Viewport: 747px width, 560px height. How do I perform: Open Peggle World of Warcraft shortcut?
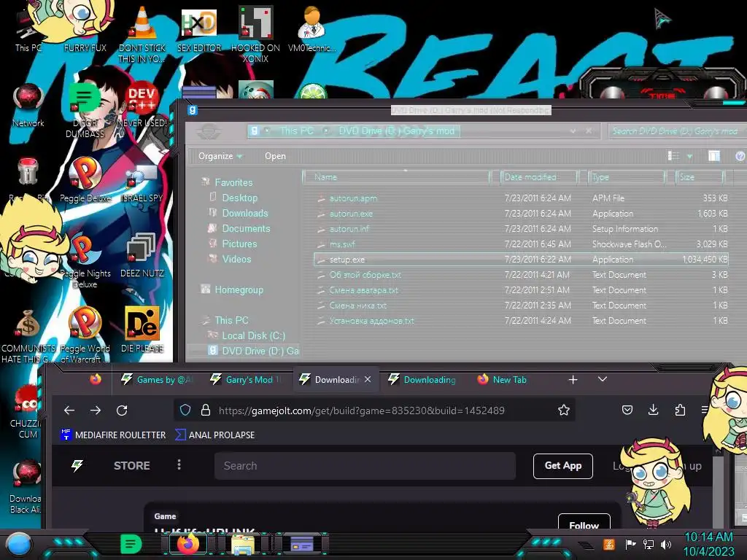point(85,335)
